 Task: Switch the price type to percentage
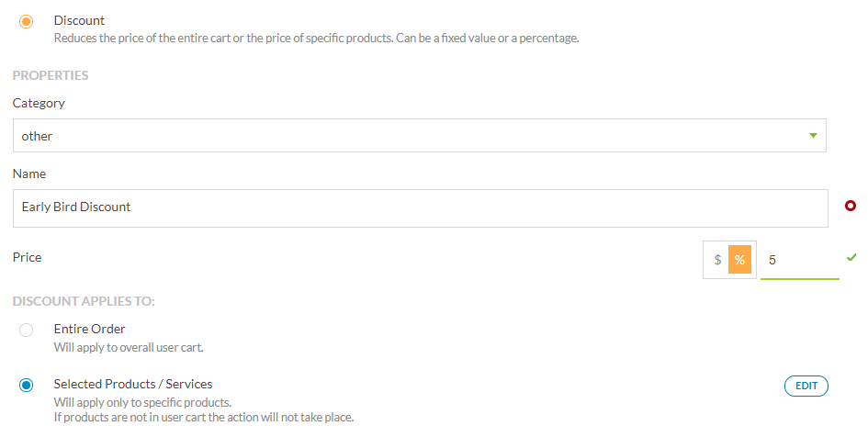[x=739, y=260]
